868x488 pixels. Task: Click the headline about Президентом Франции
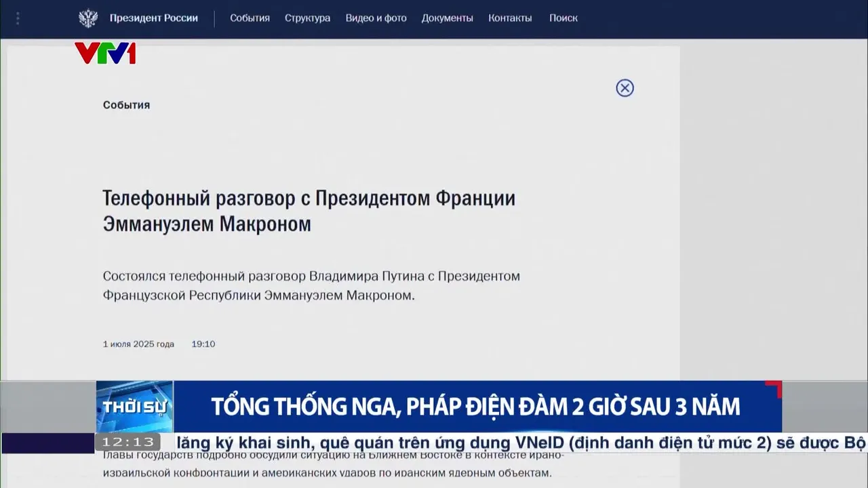(309, 211)
